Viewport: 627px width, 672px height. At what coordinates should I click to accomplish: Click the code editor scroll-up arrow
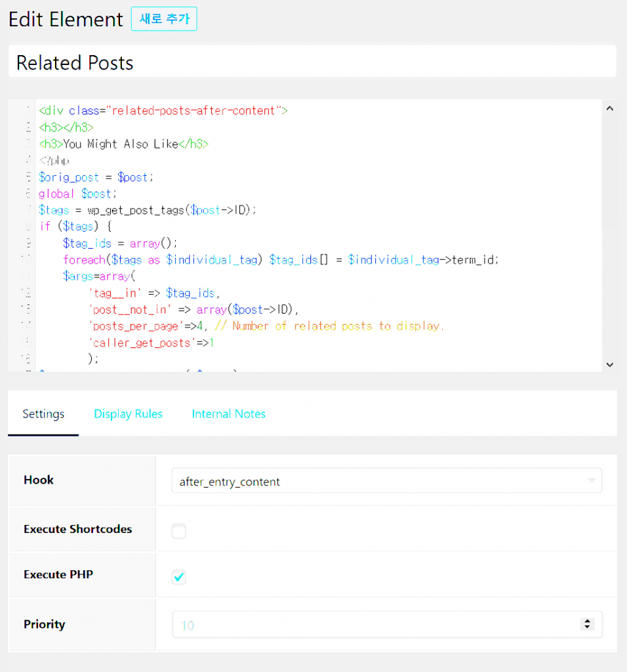click(609, 109)
